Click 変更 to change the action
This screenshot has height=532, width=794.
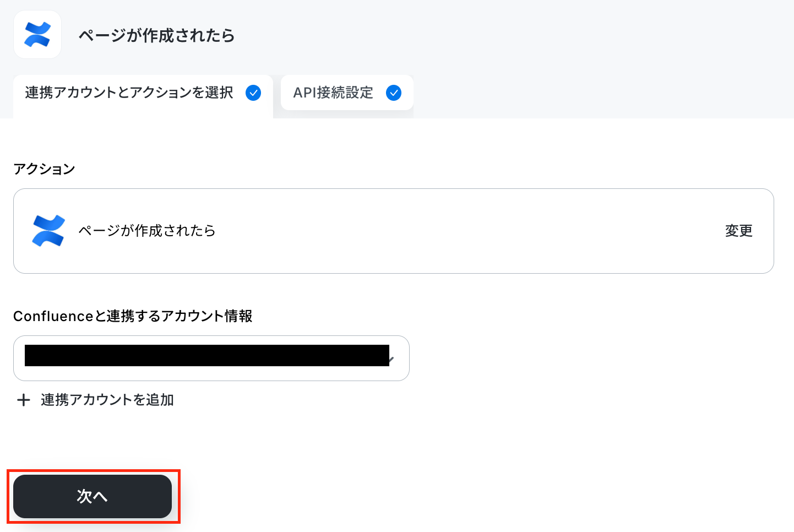738,231
